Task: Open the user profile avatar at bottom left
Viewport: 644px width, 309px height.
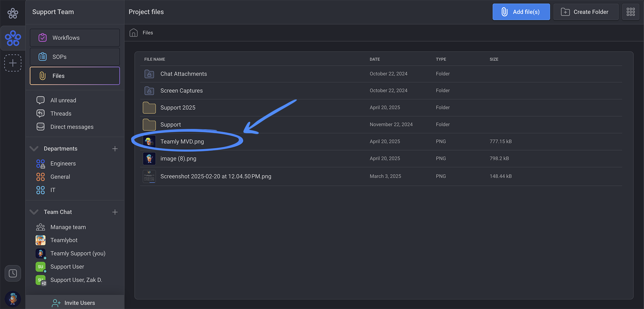Action: click(x=13, y=299)
